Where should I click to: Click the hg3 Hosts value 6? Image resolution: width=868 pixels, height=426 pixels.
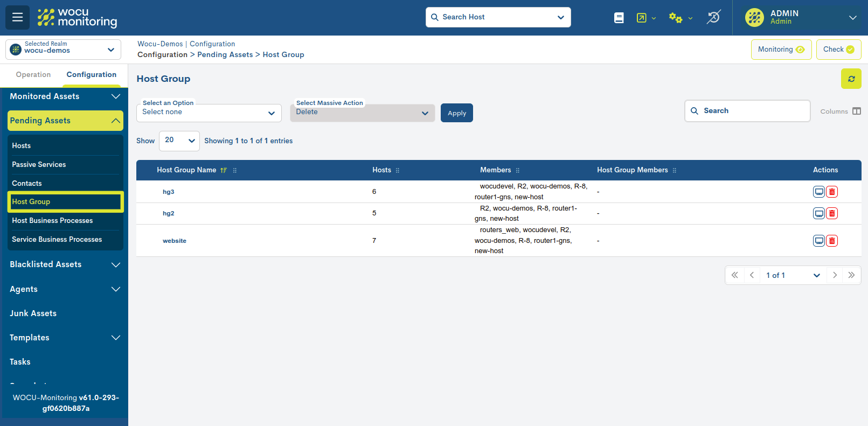(374, 192)
